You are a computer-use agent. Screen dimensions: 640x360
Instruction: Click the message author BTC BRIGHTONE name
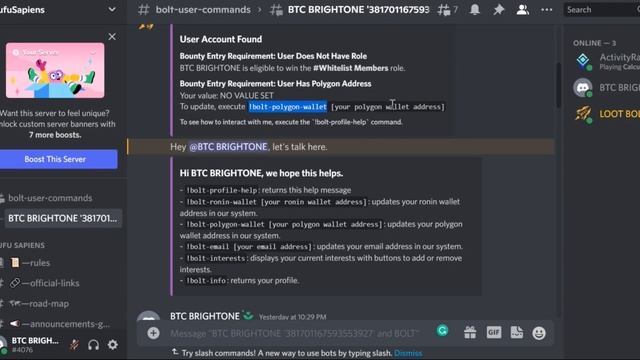(205, 316)
